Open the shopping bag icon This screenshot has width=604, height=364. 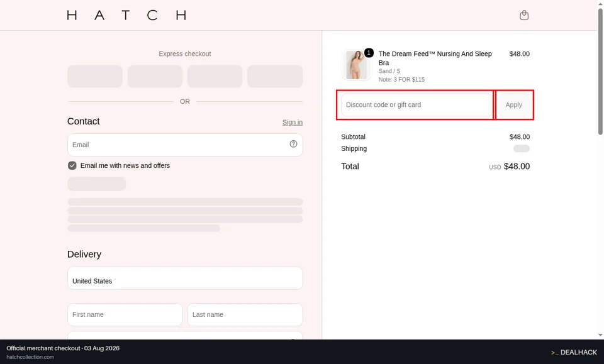[524, 15]
